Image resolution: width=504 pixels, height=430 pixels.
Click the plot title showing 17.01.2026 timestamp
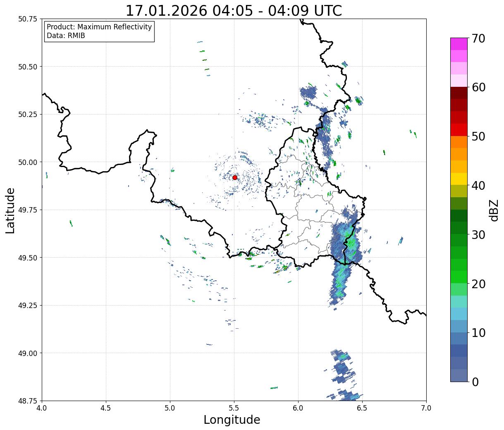[x=234, y=10]
